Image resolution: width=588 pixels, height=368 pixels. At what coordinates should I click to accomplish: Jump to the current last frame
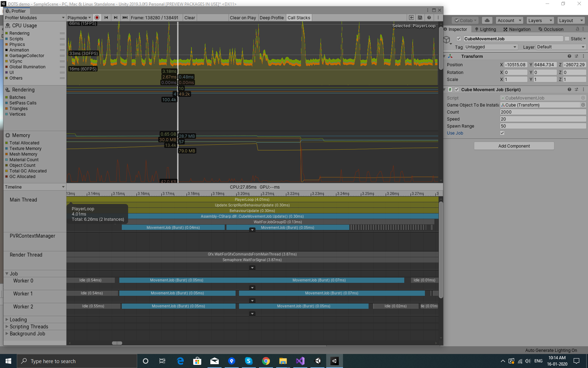pos(125,18)
